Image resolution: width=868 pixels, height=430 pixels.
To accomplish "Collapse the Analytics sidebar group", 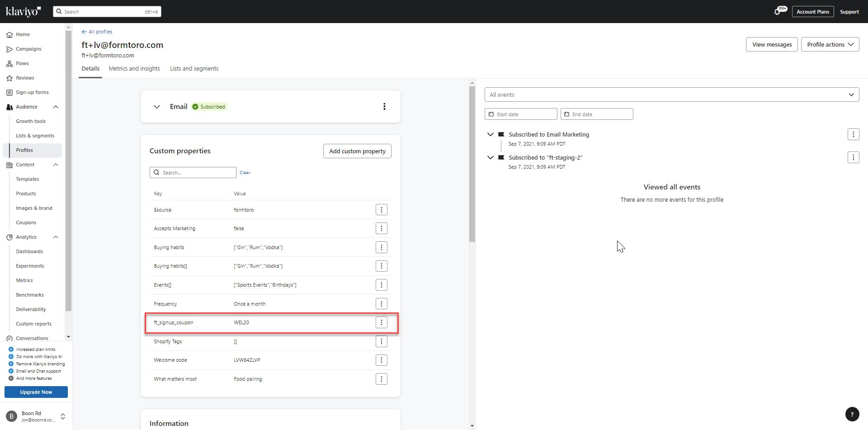I will [x=56, y=237].
